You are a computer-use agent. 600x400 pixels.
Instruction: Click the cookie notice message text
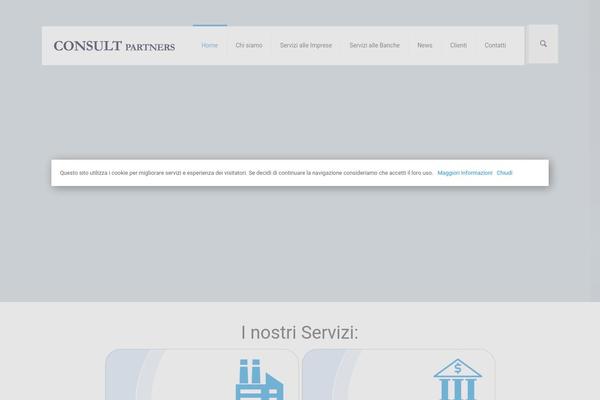click(x=246, y=173)
